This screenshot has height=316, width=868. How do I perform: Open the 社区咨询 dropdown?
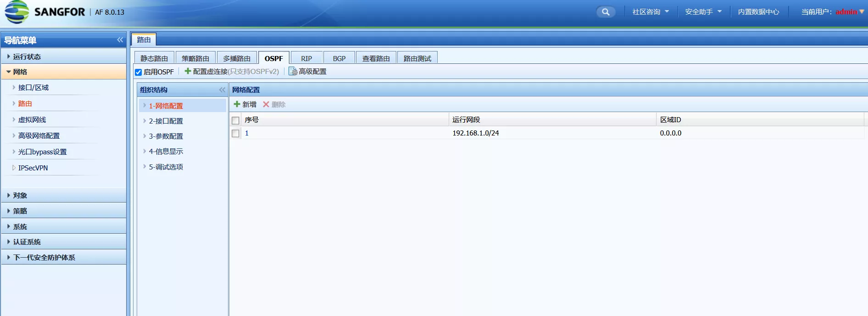650,12
